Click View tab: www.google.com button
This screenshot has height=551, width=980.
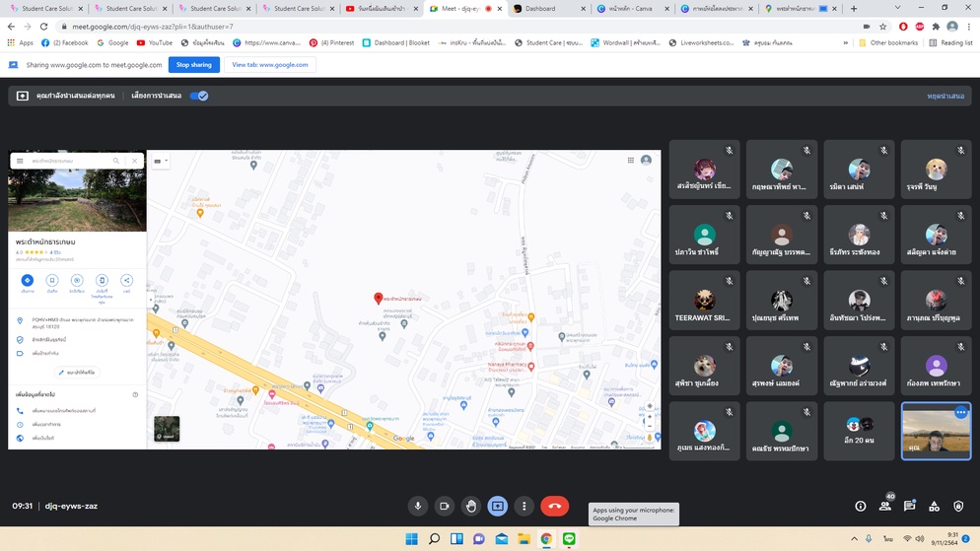point(270,64)
